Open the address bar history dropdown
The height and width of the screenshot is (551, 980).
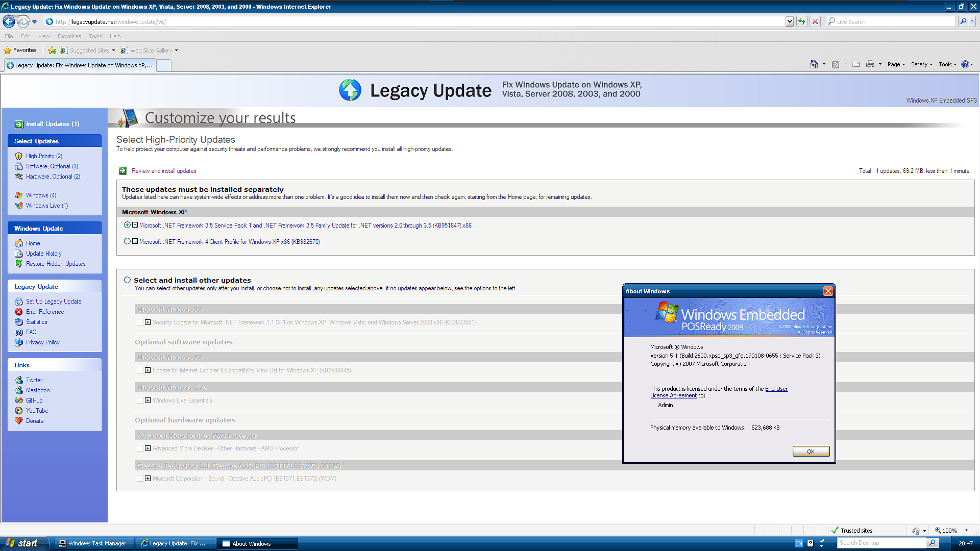pos(790,21)
